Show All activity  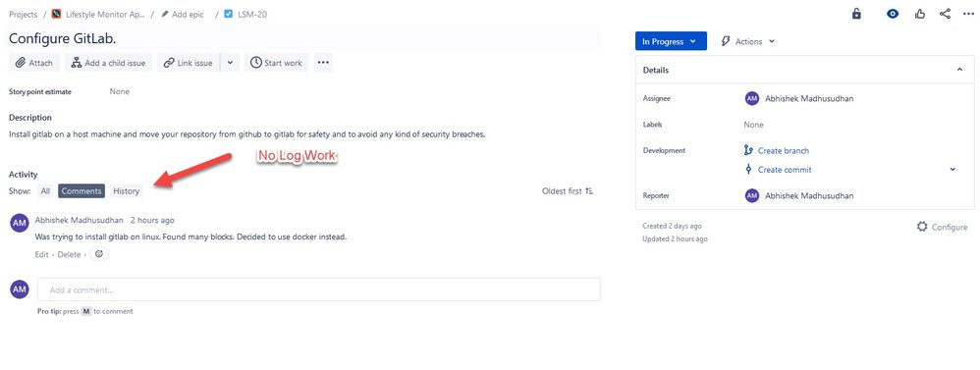pyautogui.click(x=45, y=191)
